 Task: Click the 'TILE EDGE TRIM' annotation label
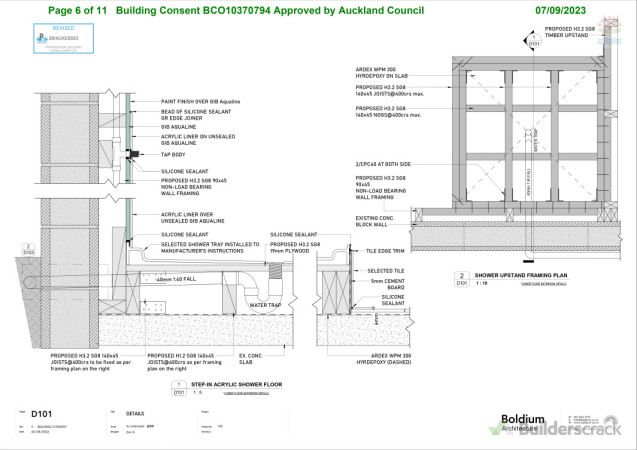385,250
